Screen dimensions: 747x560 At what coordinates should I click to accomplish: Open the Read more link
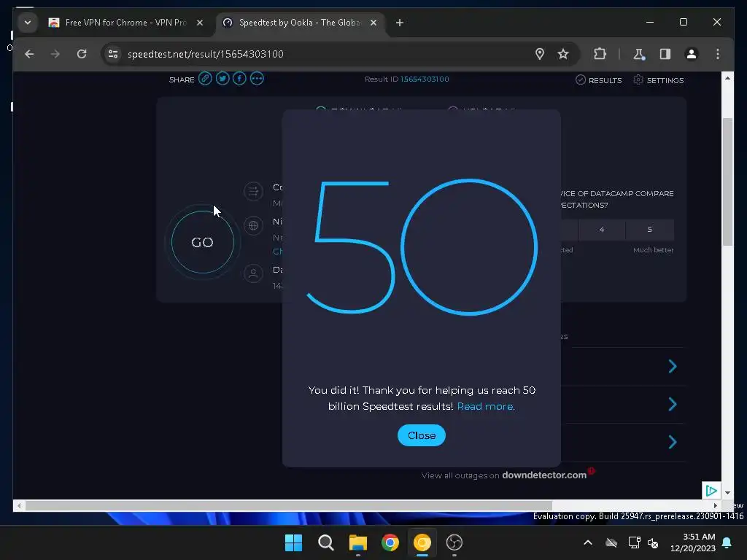click(x=484, y=406)
